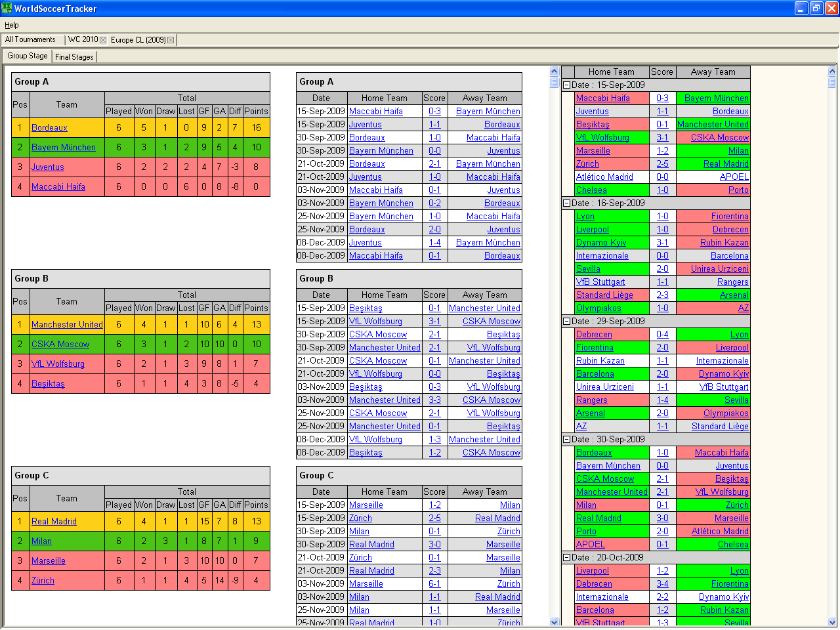Open the 2-3 score of Real Madrid vs Milan
Screen dimensions: 840x630
[x=434, y=571]
